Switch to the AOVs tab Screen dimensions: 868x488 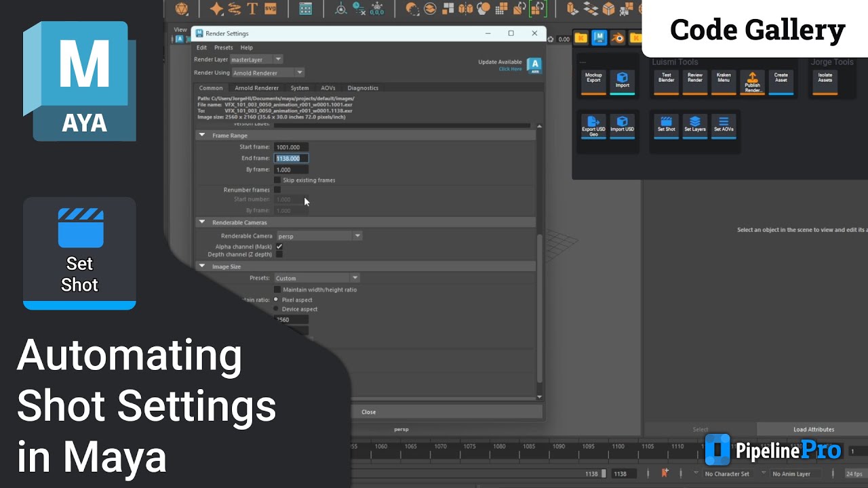point(328,88)
